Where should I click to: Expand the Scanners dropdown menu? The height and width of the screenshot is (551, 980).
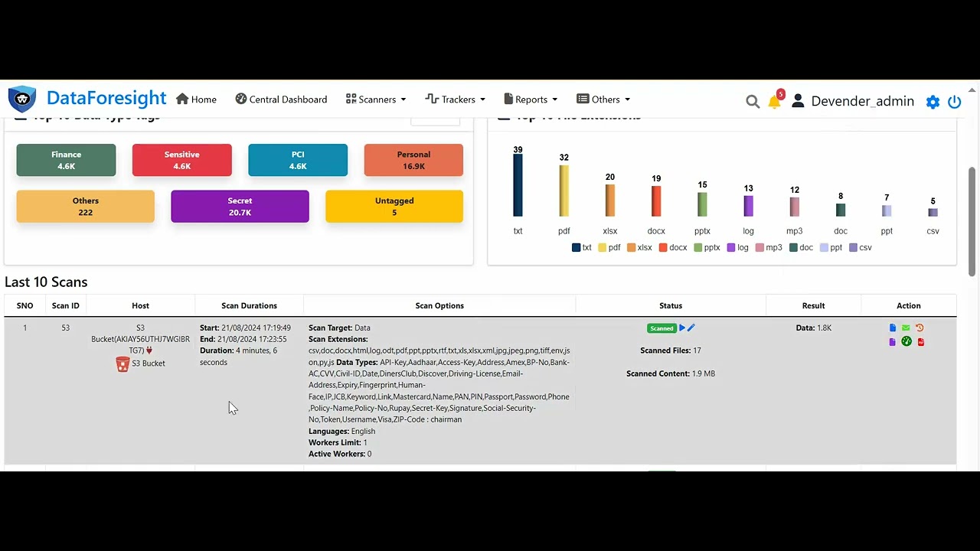[x=376, y=99]
